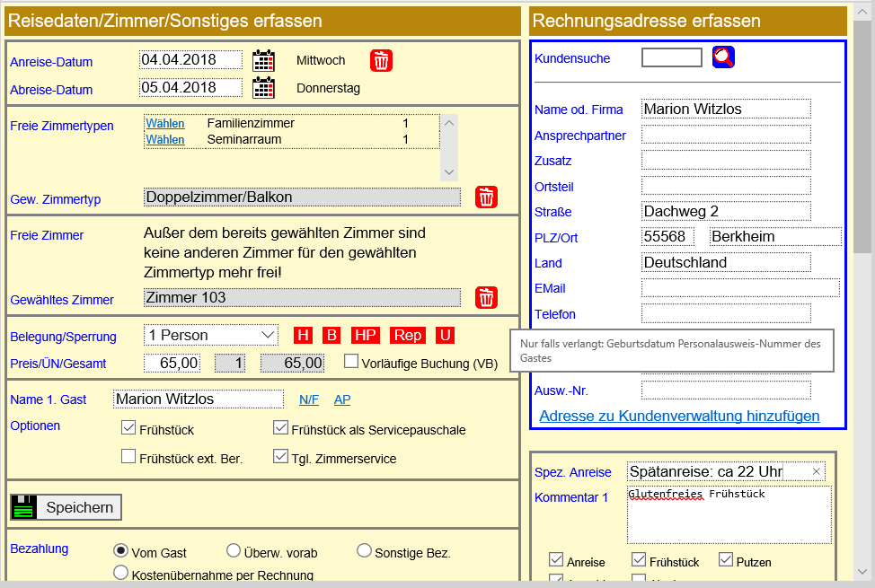Image resolution: width=875 pixels, height=588 pixels.
Task: Uncheck Tgl. Zimmerservice
Action: 280,455
